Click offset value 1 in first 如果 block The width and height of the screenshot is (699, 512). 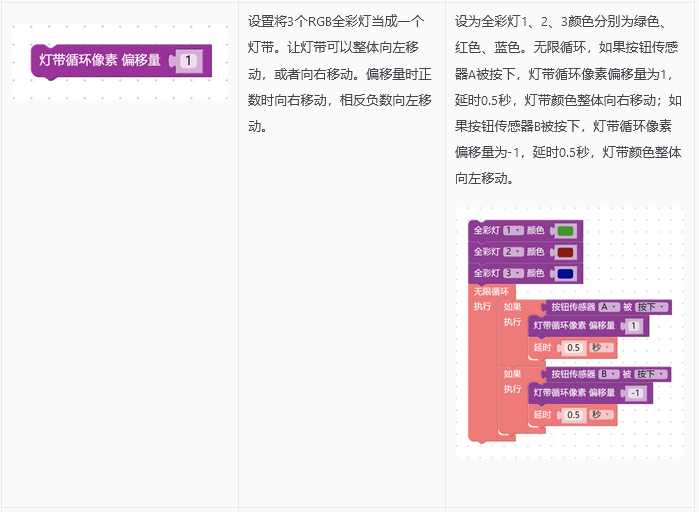point(633,326)
